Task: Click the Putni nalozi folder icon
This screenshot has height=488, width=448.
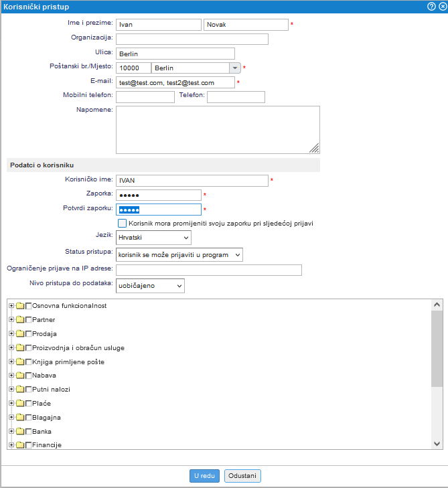Action: point(20,390)
